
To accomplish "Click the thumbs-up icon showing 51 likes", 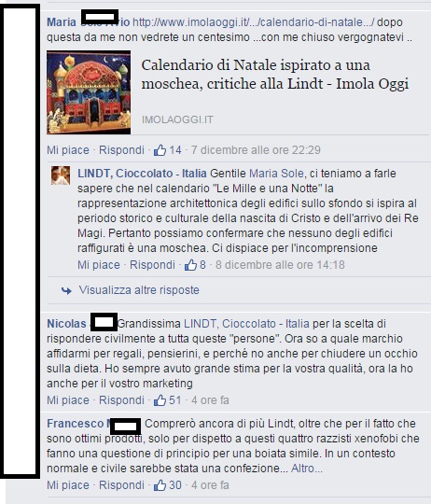I will [160, 400].
